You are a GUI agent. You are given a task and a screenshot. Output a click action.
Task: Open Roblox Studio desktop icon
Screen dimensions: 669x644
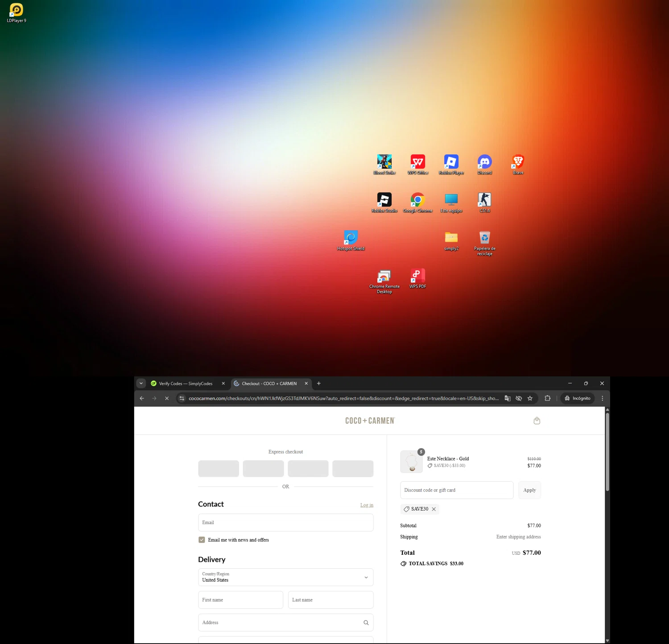tap(384, 202)
